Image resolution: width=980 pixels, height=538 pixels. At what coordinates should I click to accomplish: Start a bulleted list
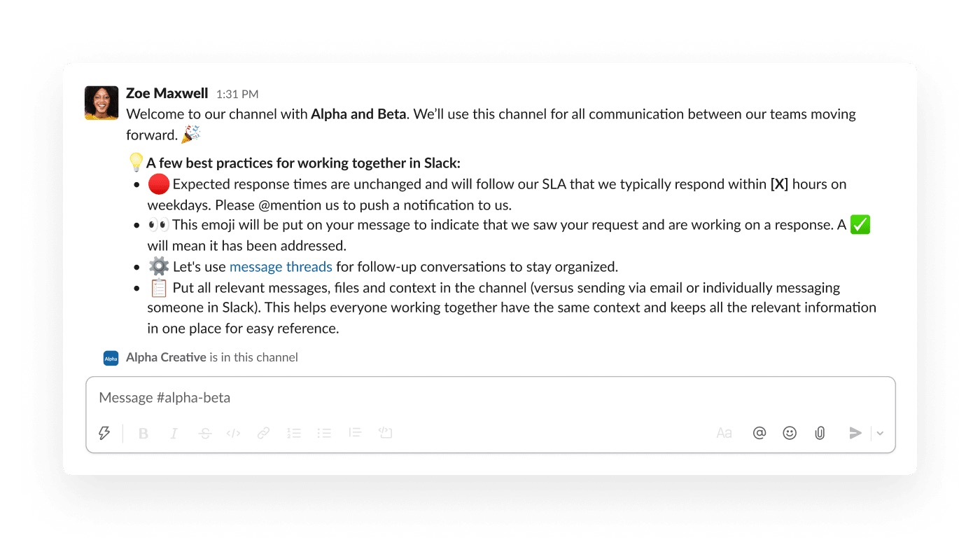tap(324, 434)
